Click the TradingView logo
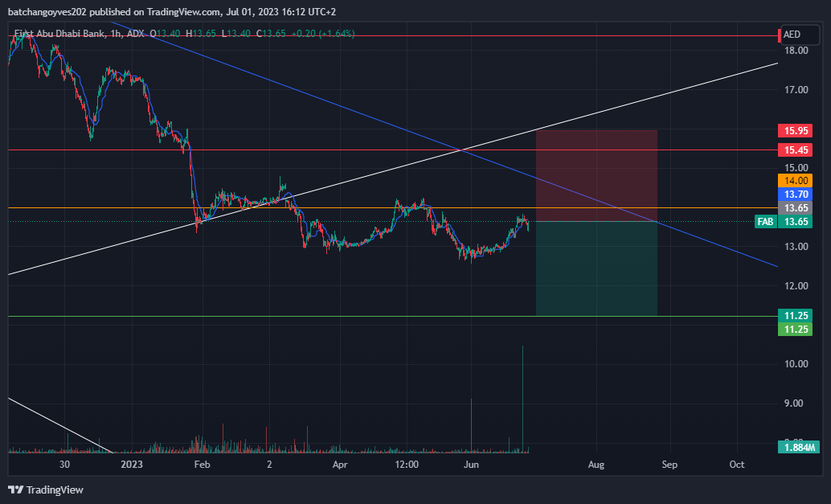831x504 pixels. [x=46, y=490]
